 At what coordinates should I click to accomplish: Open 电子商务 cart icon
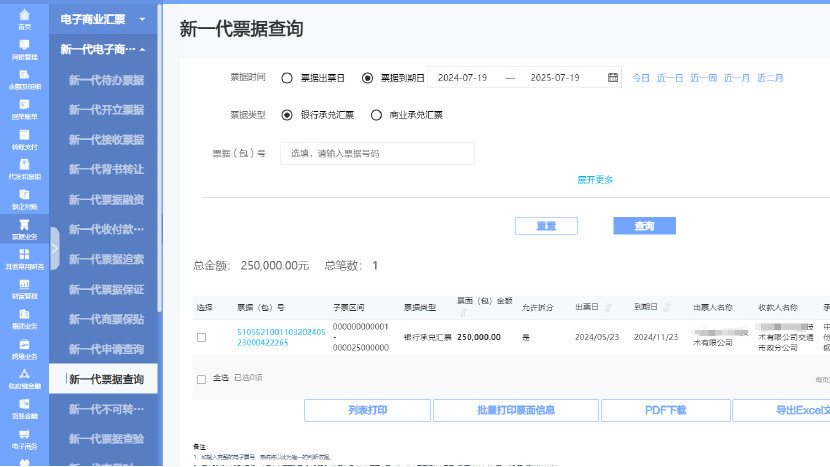click(24, 439)
